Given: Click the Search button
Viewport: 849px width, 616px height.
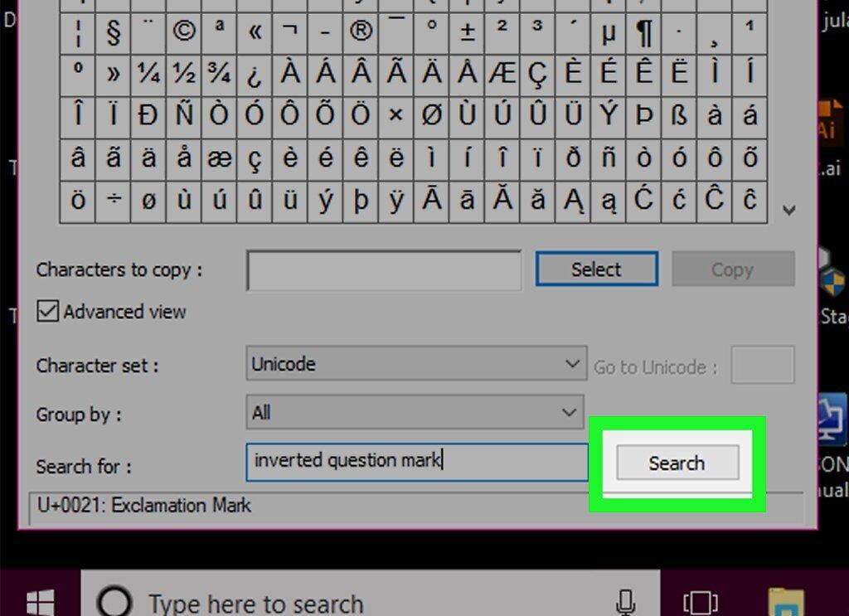Looking at the screenshot, I should click(677, 463).
